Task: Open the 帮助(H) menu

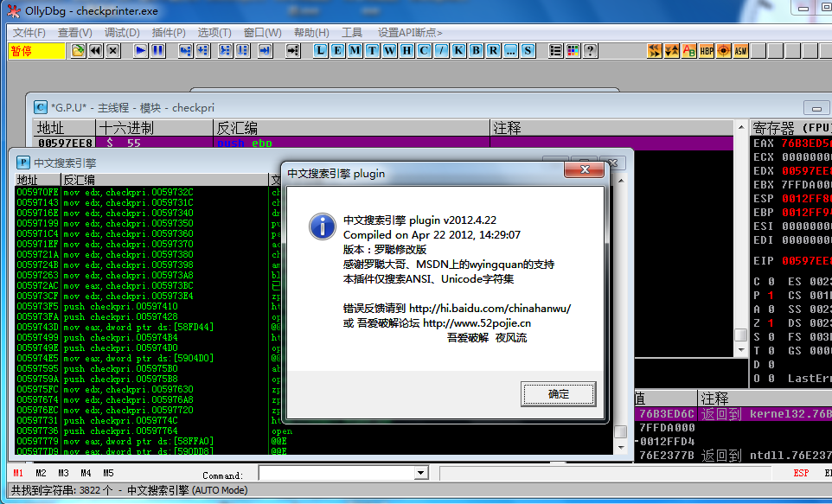Action: tap(311, 32)
